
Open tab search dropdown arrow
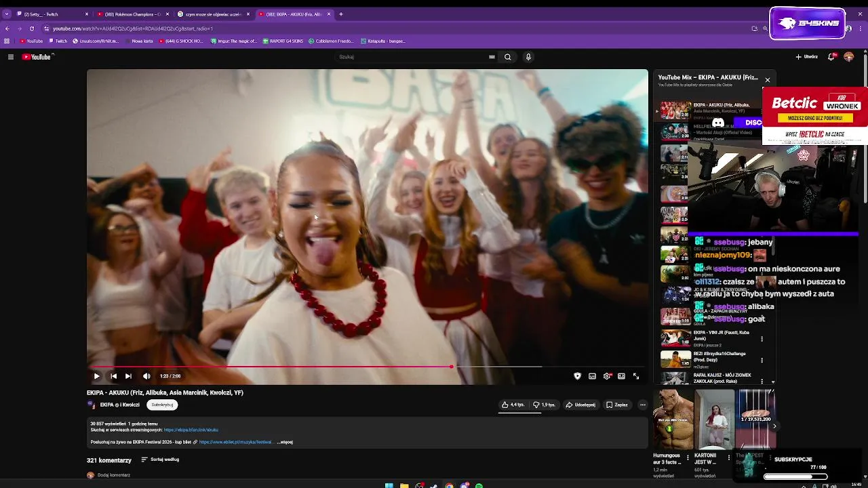[x=7, y=14]
